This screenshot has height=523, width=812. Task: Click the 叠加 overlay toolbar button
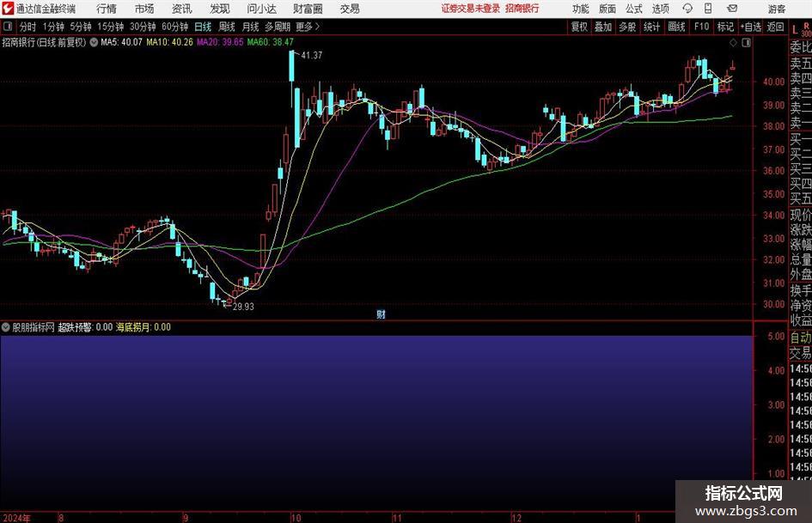coord(603,27)
